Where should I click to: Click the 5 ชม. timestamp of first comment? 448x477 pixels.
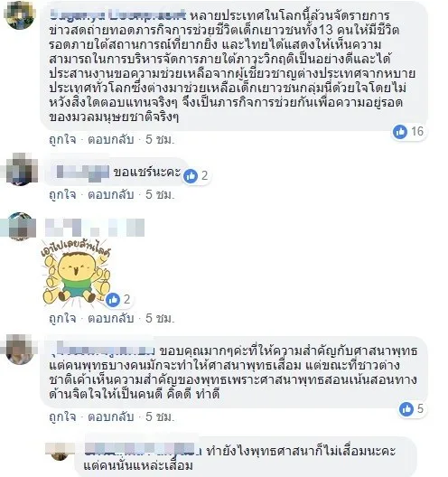[160, 140]
